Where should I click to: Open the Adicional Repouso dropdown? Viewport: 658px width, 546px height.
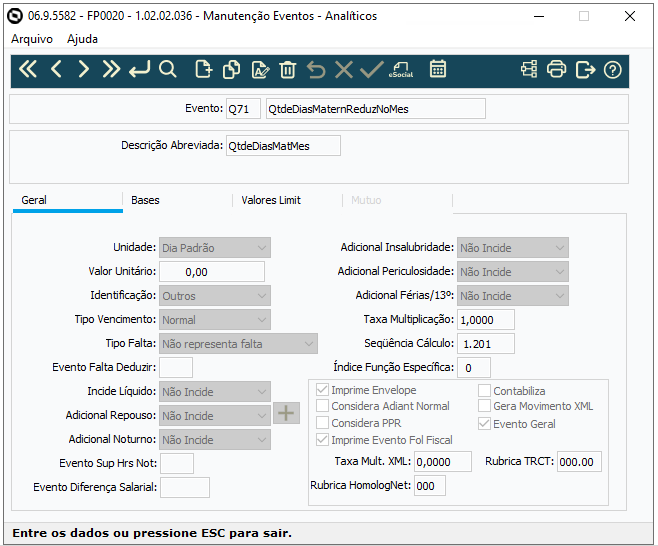(x=214, y=415)
